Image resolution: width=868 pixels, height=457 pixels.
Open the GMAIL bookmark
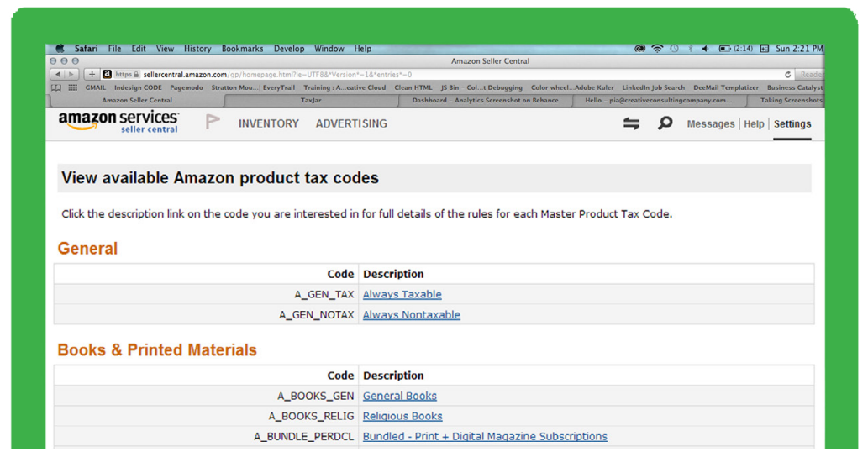click(x=95, y=87)
